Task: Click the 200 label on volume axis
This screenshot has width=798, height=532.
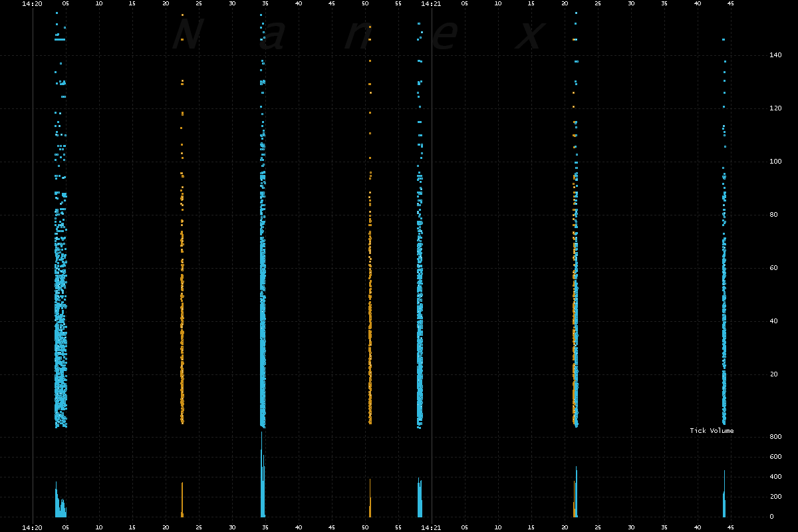Action: 775,497
